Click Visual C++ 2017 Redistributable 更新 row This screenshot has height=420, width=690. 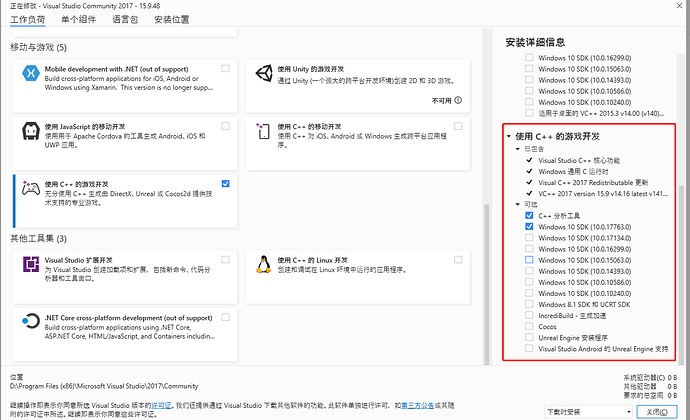[593, 182]
